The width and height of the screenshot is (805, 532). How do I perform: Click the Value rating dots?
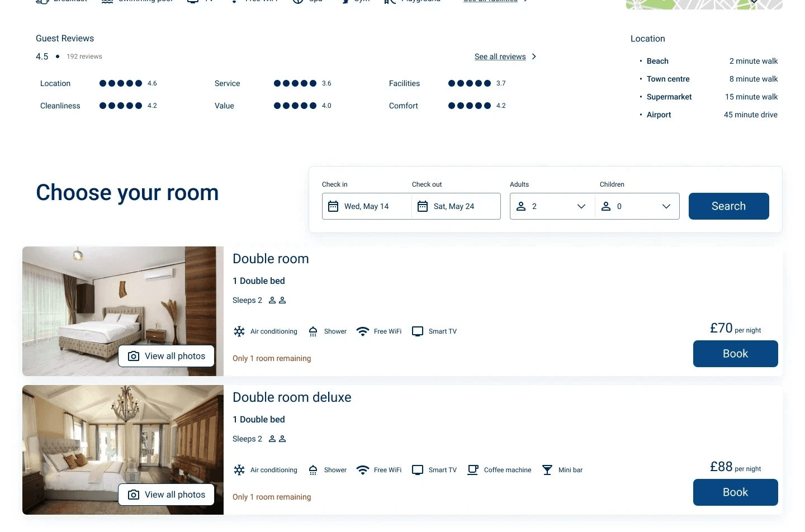[295, 106]
